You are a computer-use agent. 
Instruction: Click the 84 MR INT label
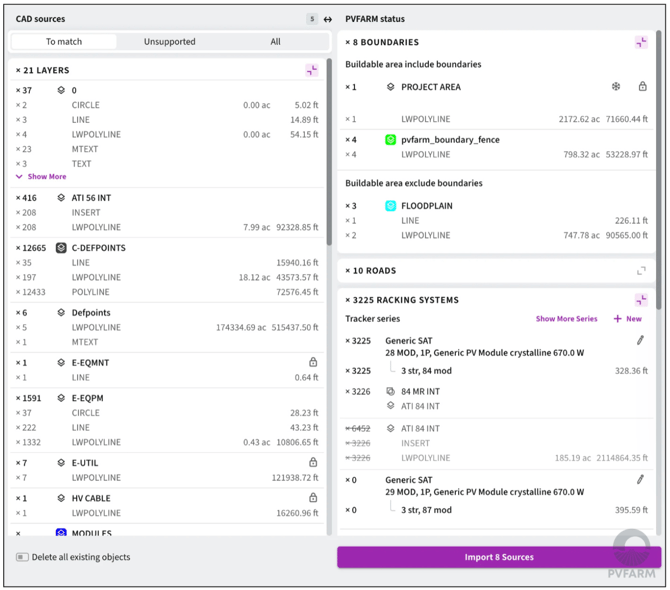pos(420,391)
